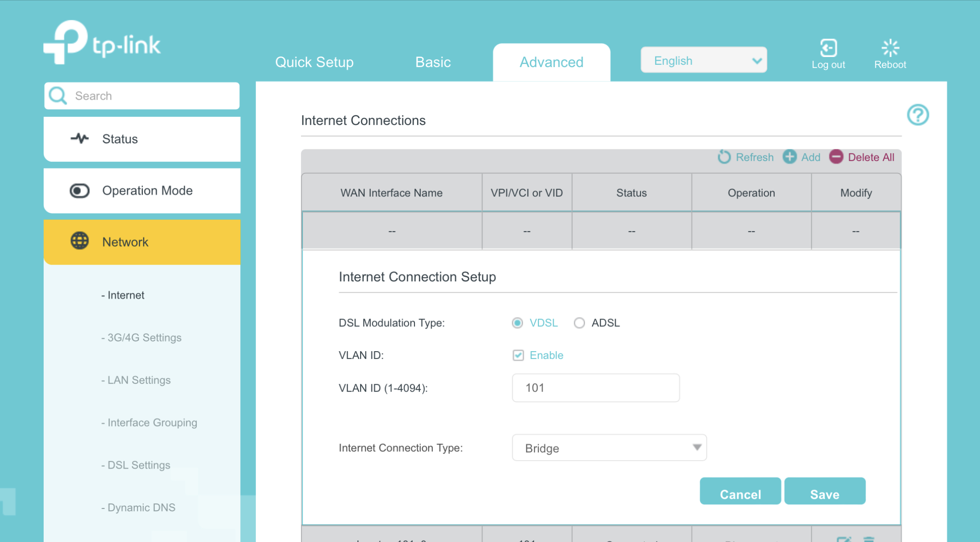This screenshot has width=980, height=542.
Task: Refresh the Internet Connections list
Action: [745, 157]
